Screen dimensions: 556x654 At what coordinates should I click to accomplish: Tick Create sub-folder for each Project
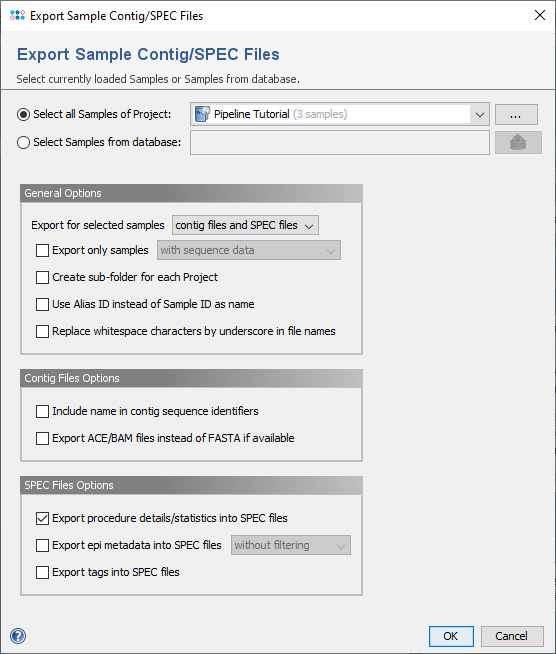[x=42, y=277]
